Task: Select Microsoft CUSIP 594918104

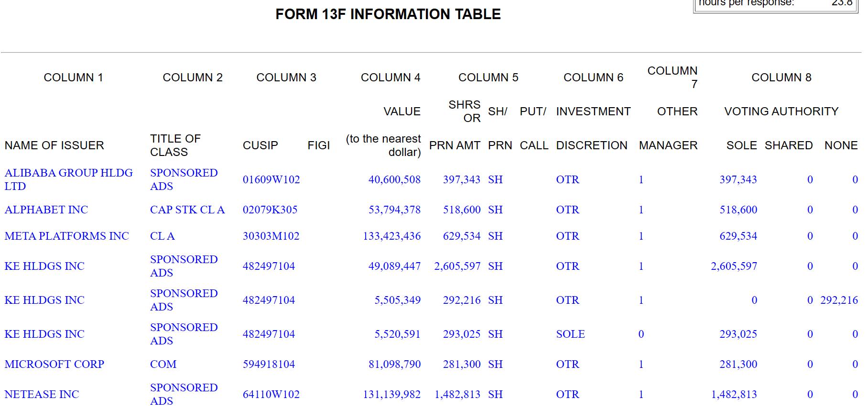Action: click(269, 364)
